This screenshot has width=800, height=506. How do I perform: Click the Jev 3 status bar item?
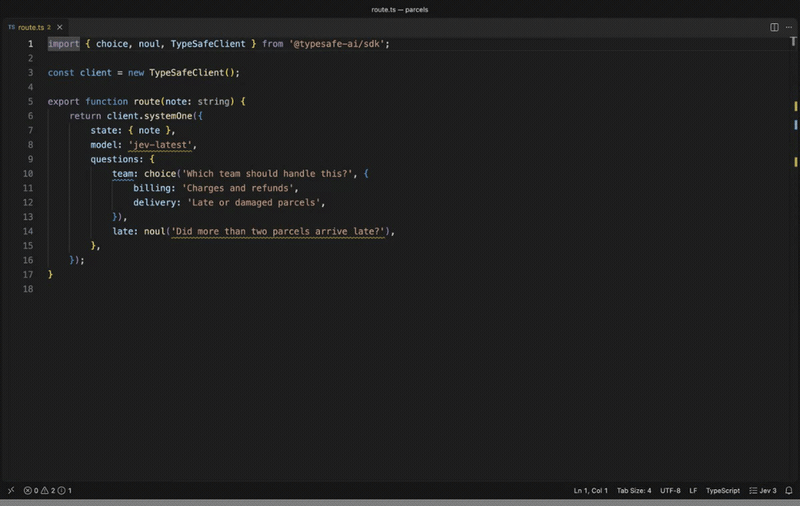[763, 490]
